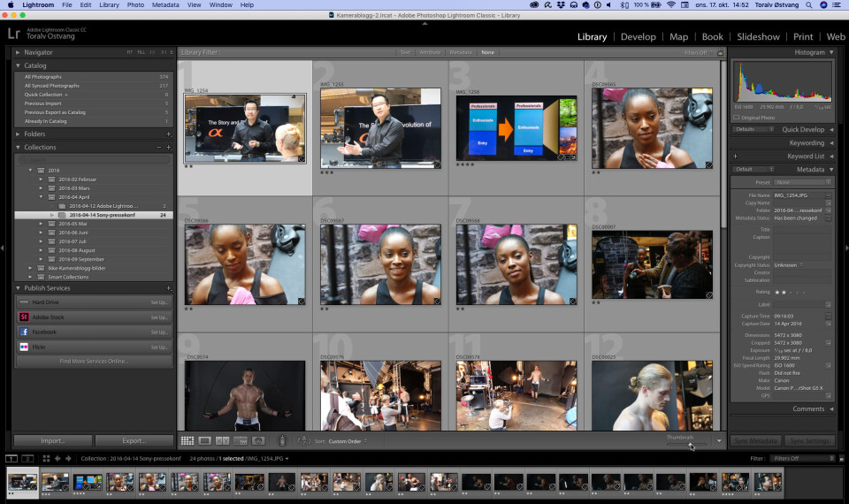Open the Sort Custom Order dropdown
This screenshot has width=849, height=504.
coord(347,441)
